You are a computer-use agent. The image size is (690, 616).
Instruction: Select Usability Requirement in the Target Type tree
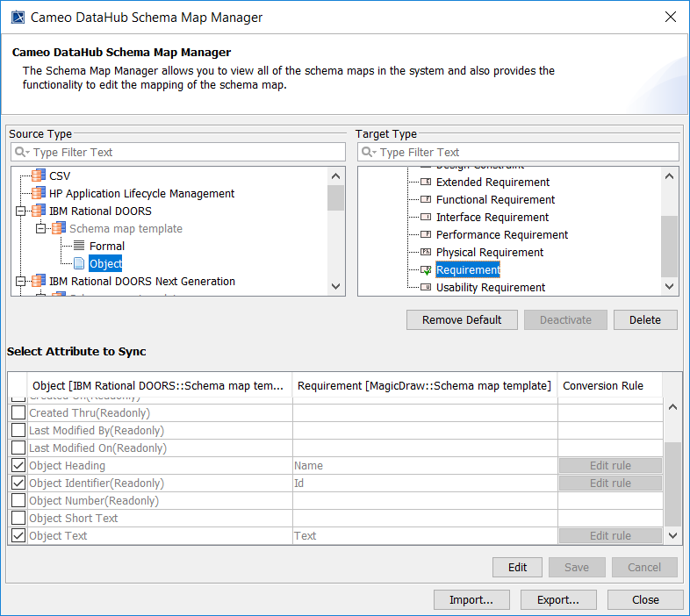tap(490, 288)
